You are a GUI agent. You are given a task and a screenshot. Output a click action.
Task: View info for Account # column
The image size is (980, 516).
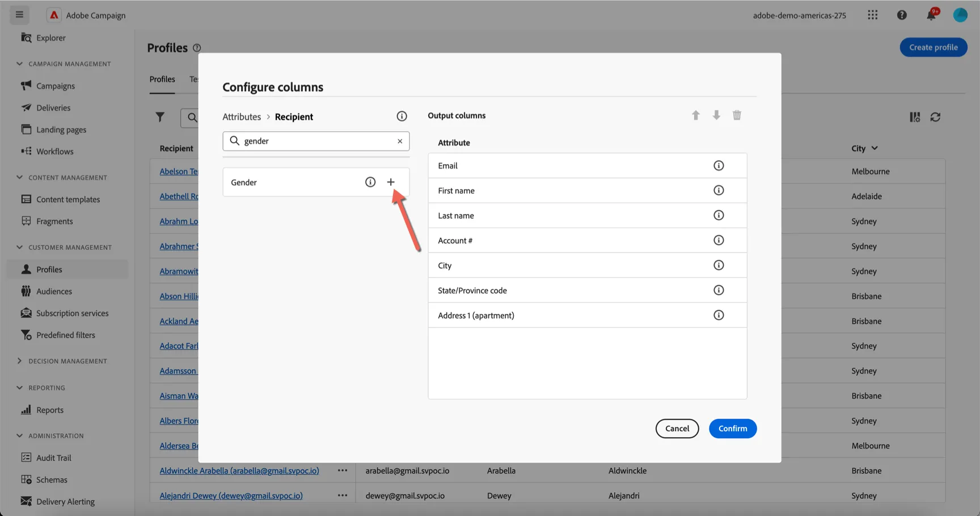tap(719, 241)
